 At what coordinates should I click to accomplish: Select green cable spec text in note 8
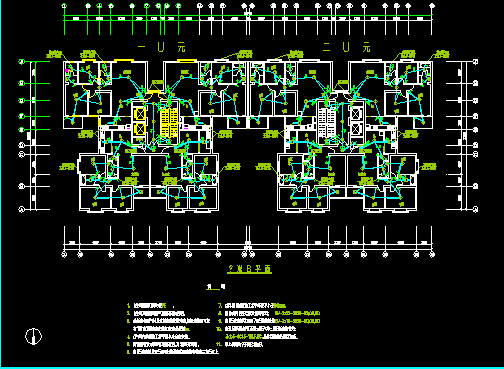coord(297,313)
